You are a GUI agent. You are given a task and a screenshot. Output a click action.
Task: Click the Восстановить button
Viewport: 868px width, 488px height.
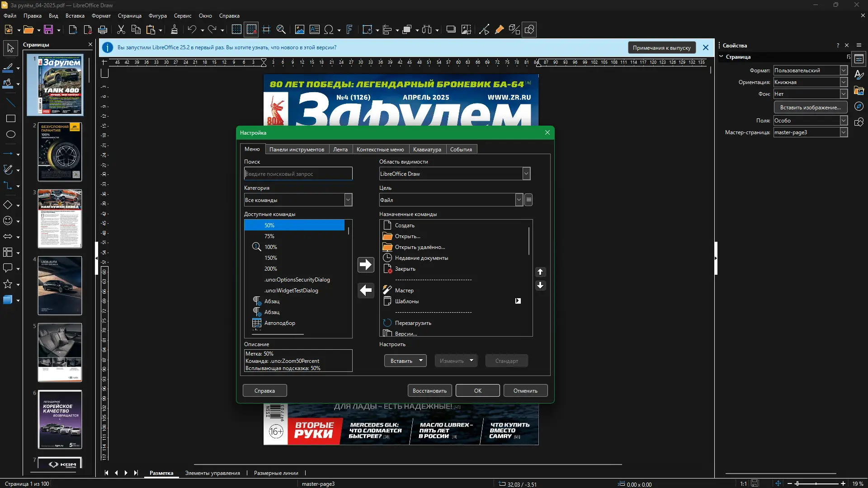coord(429,390)
